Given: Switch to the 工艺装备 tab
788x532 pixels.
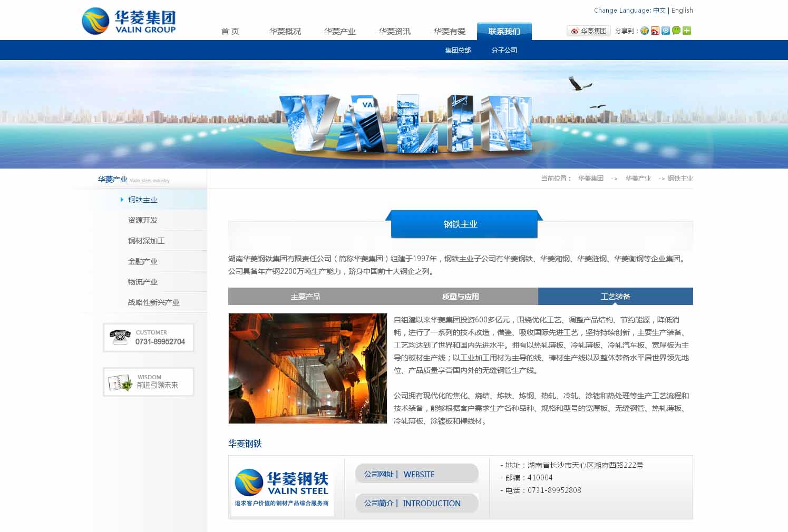Looking at the screenshot, I should coord(616,297).
